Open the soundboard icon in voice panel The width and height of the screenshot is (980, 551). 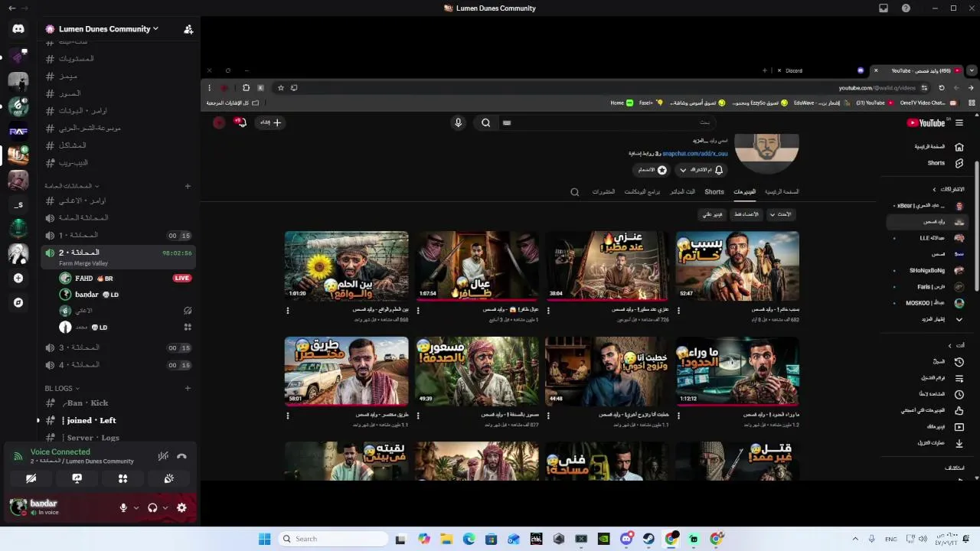tap(169, 478)
